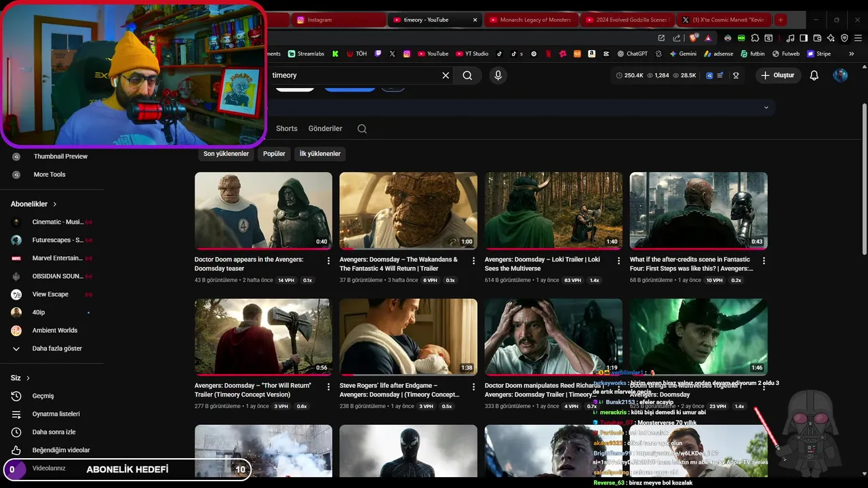
Task: Switch to X'te Cosmic Marvel tab
Action: click(x=724, y=20)
